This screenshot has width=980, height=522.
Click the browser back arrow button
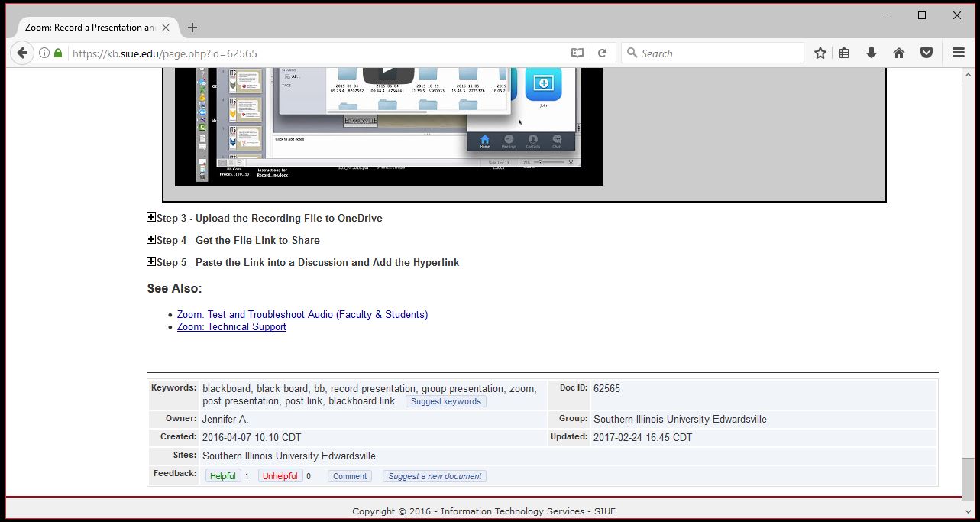22,53
